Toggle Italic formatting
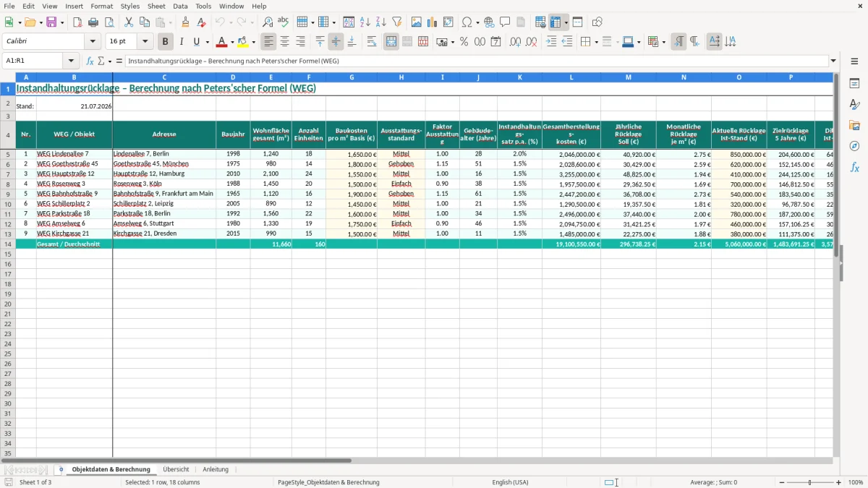The width and height of the screenshot is (868, 488). (x=182, y=42)
